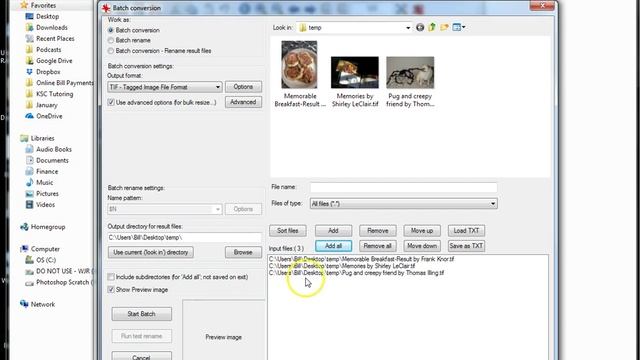Image resolution: width=640 pixels, height=360 pixels.
Task: Click Options button next to Output format
Action: click(x=243, y=87)
